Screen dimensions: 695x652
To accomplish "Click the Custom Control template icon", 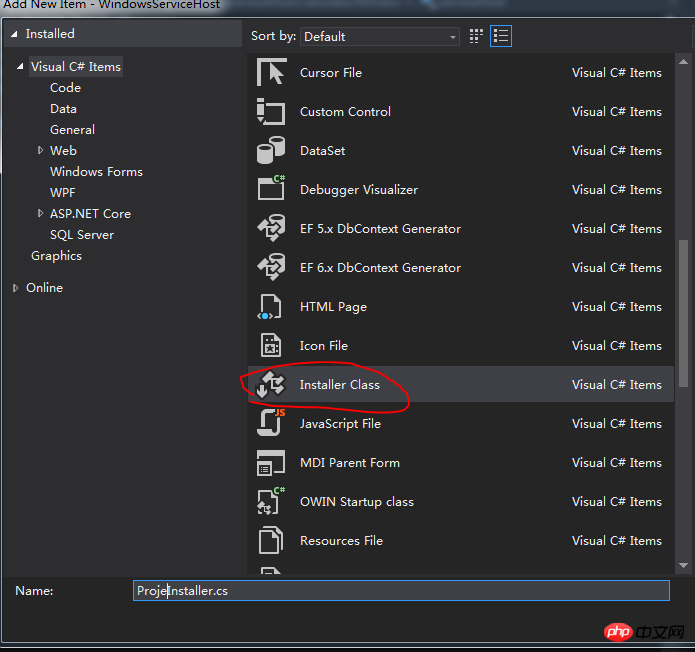I will pos(271,111).
